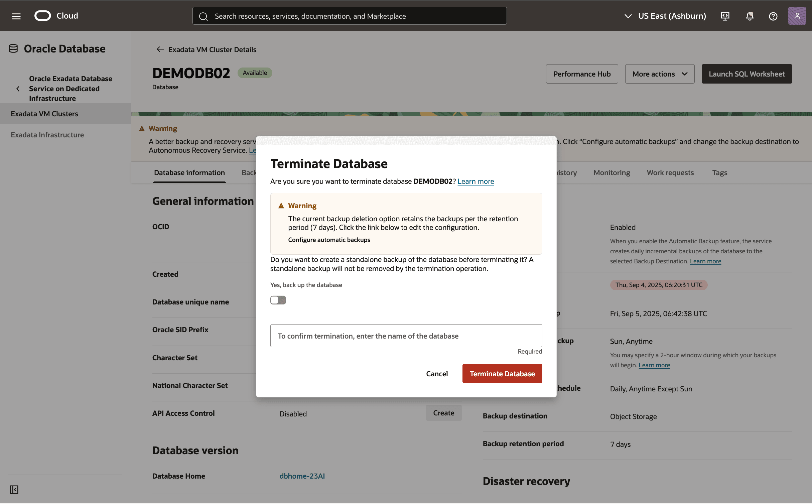Collapse the sidebar using bottom-left icon
This screenshot has height=504, width=812.
tap(14, 490)
